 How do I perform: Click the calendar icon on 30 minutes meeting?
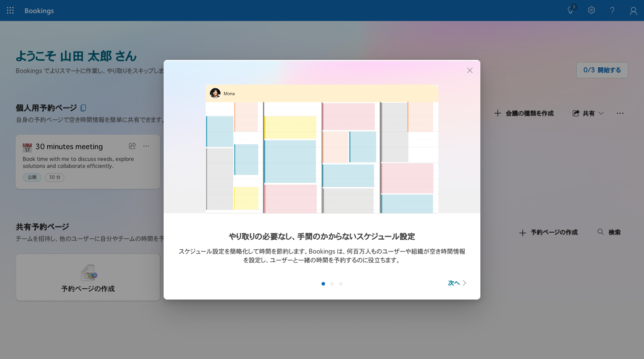click(27, 147)
